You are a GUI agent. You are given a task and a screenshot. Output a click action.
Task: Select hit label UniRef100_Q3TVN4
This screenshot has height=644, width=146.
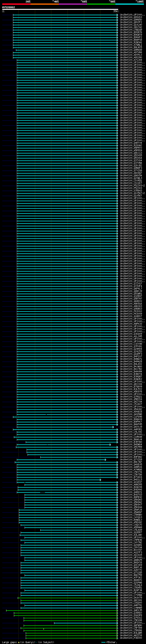coord(131,163)
